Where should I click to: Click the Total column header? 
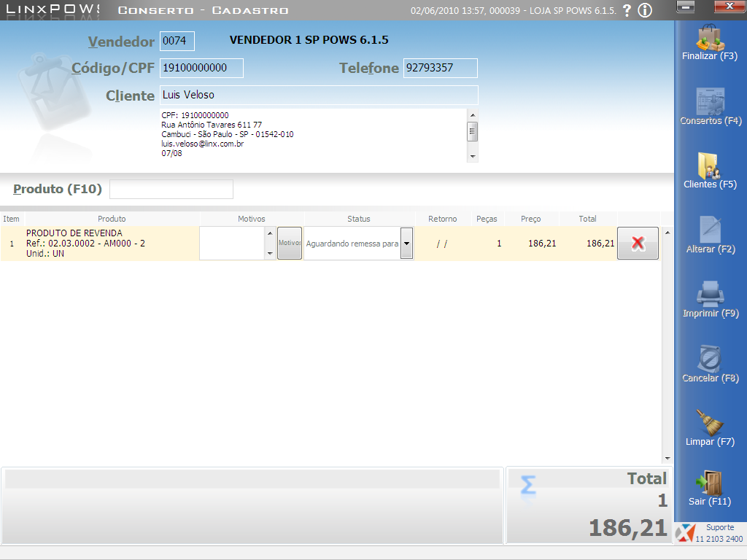[587, 219]
